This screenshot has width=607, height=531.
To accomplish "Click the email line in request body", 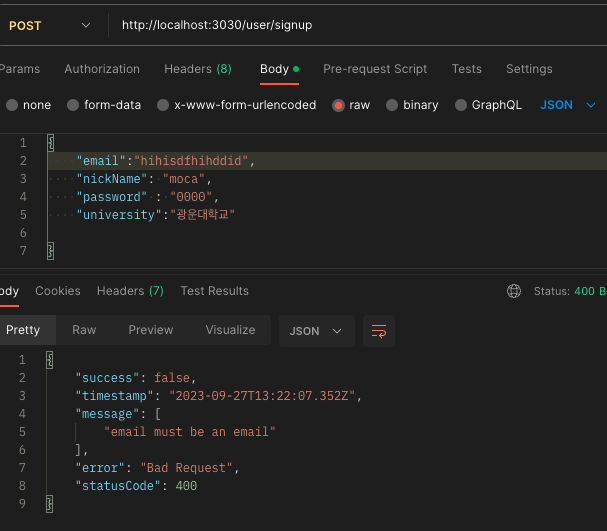I will [166, 161].
